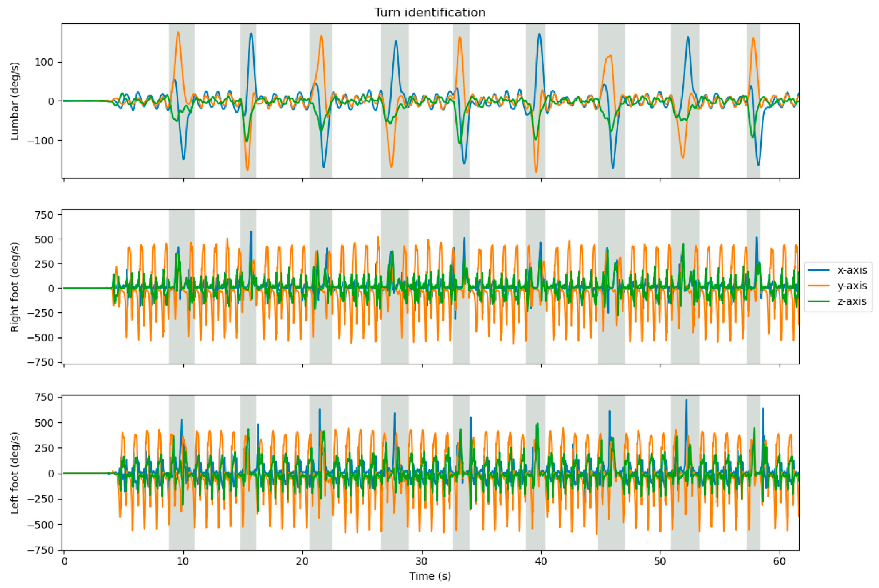
Task: Click the 'Turn identification' chart title
Action: (430, 12)
